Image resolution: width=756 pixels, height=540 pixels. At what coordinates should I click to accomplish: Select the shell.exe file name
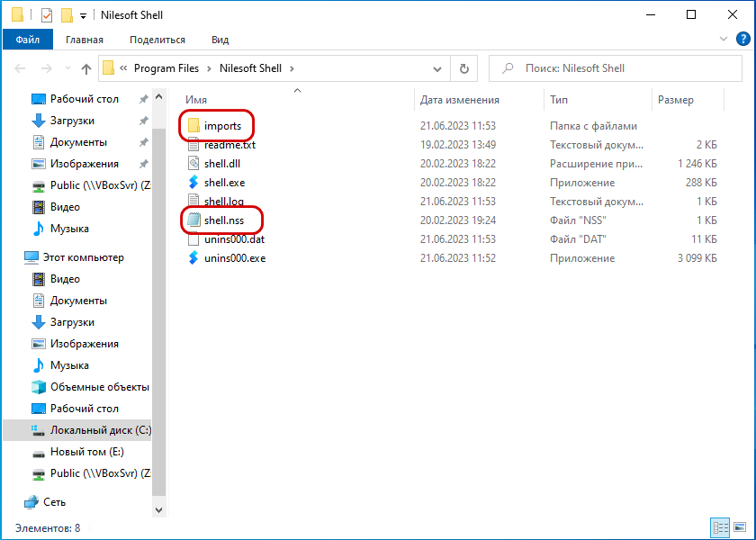click(x=224, y=182)
